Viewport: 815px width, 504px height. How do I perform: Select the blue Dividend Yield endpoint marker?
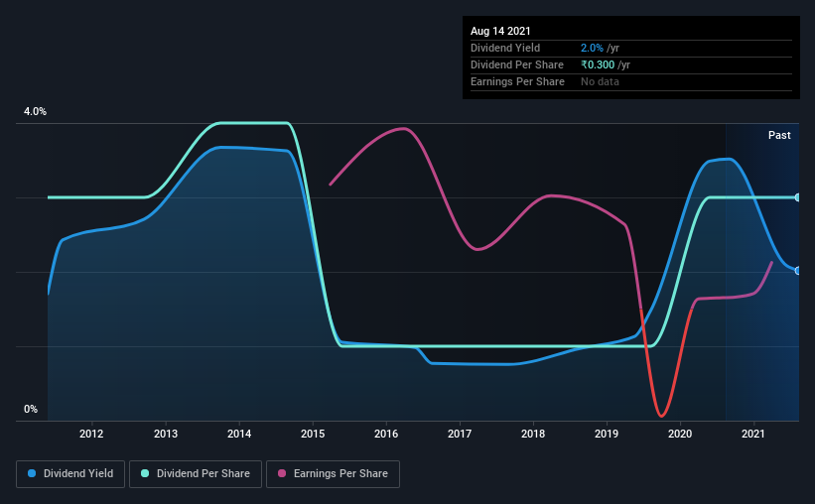coord(797,271)
